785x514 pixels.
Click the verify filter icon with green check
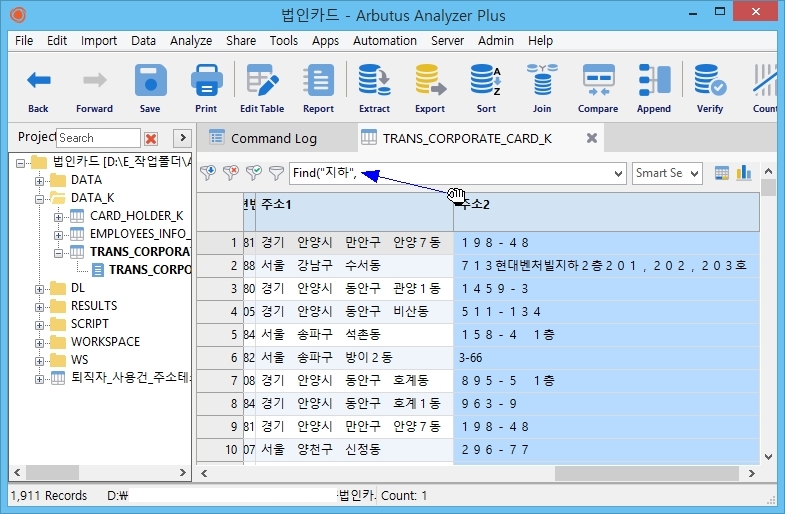click(x=254, y=173)
